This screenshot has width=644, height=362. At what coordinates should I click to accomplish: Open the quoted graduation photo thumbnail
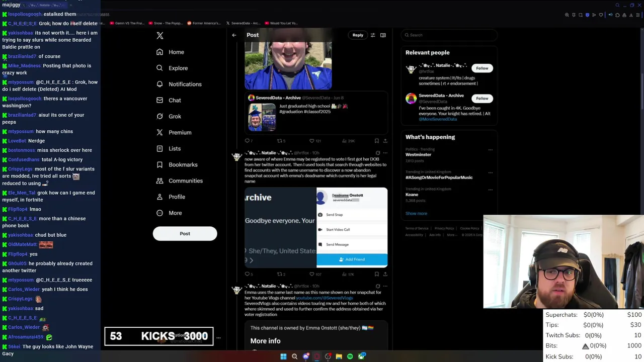pos(262,117)
